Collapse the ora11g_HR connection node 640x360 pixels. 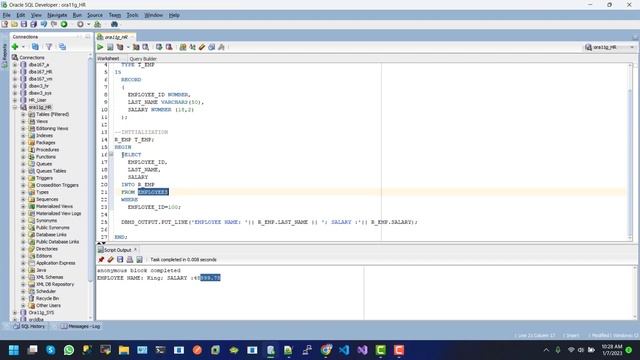pos(15,107)
